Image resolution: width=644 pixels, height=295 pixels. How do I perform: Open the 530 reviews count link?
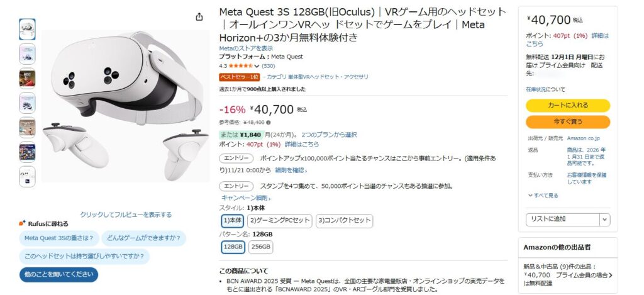click(269, 65)
